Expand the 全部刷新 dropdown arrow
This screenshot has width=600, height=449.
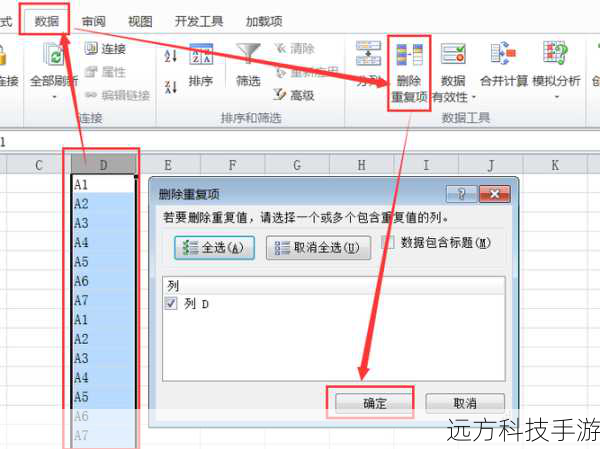tap(54, 97)
